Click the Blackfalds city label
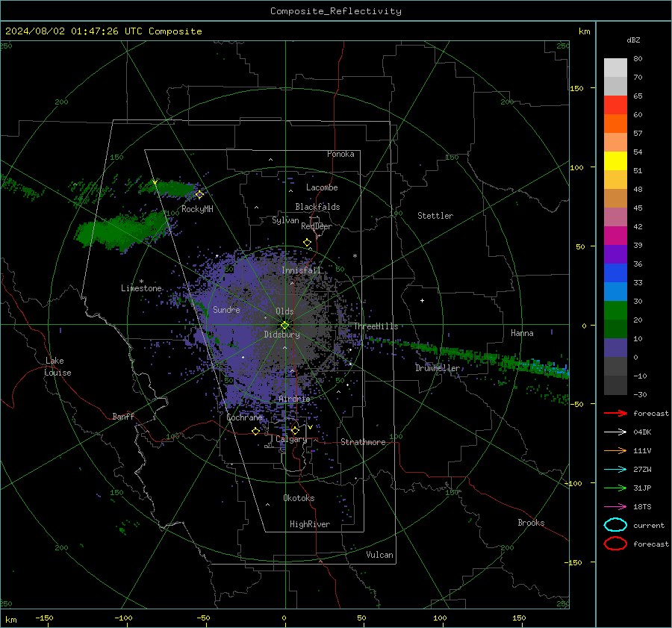The image size is (672, 628). coord(317,207)
